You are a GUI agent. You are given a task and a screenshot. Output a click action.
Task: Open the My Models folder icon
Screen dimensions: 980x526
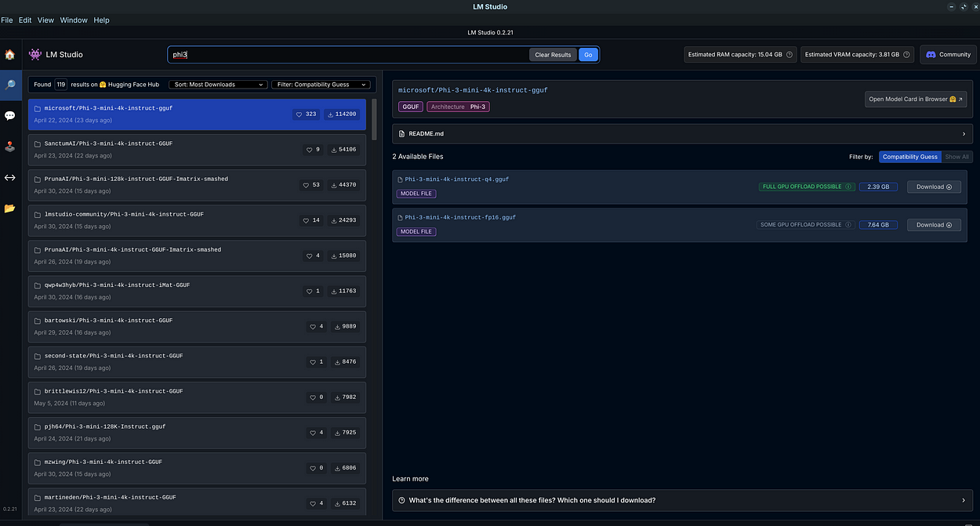tap(9, 208)
